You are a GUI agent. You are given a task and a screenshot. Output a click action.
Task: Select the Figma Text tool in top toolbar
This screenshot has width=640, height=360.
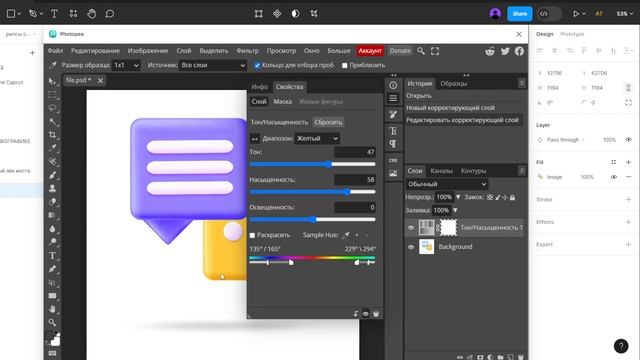[54, 13]
